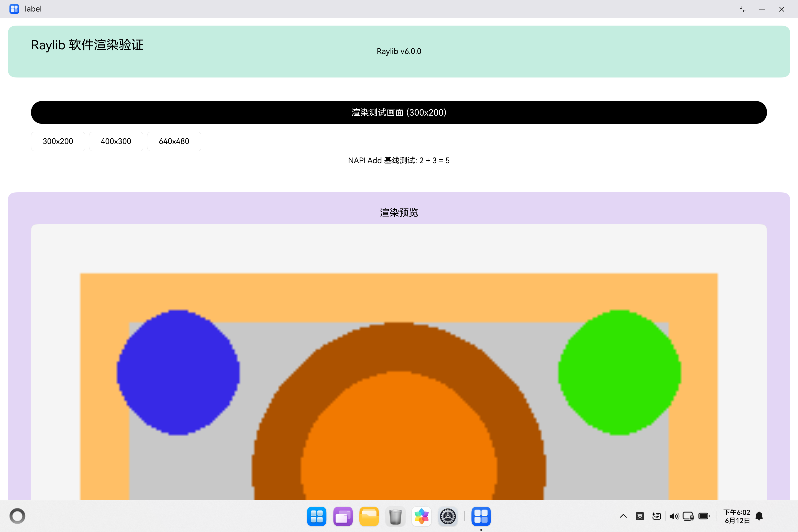Image resolution: width=798 pixels, height=532 pixels.
Task: Pick the 640x480 resolution button
Action: point(174,141)
